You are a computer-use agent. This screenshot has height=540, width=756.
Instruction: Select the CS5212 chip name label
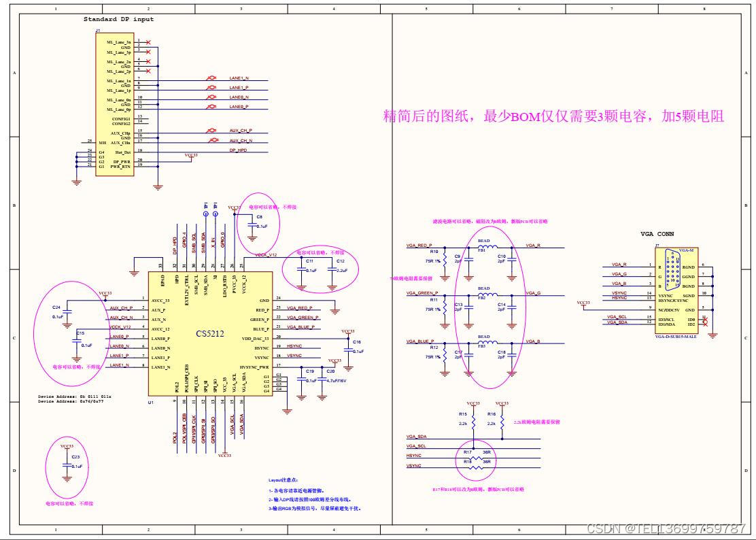pos(209,334)
